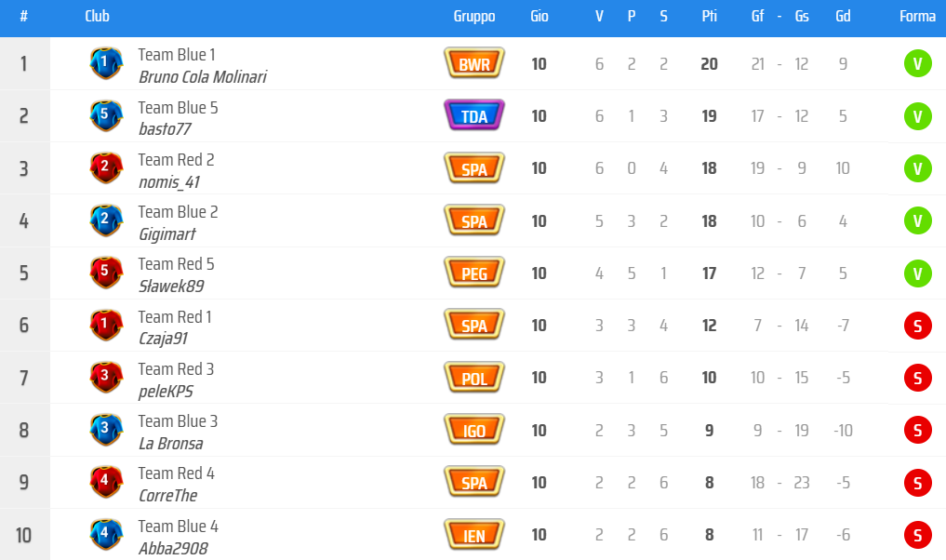Click Team Blue 5 jersey icon
Image resolution: width=946 pixels, height=560 pixels.
tap(105, 116)
